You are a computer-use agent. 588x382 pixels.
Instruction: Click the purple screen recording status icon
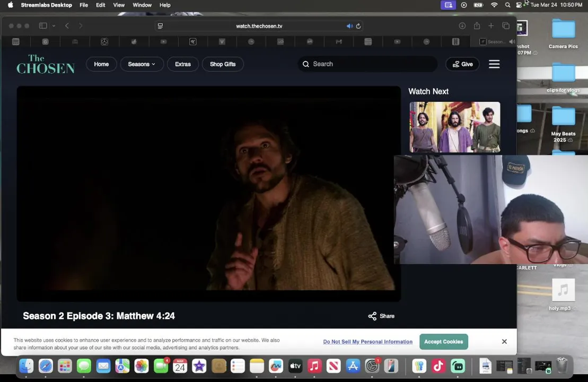(x=448, y=5)
